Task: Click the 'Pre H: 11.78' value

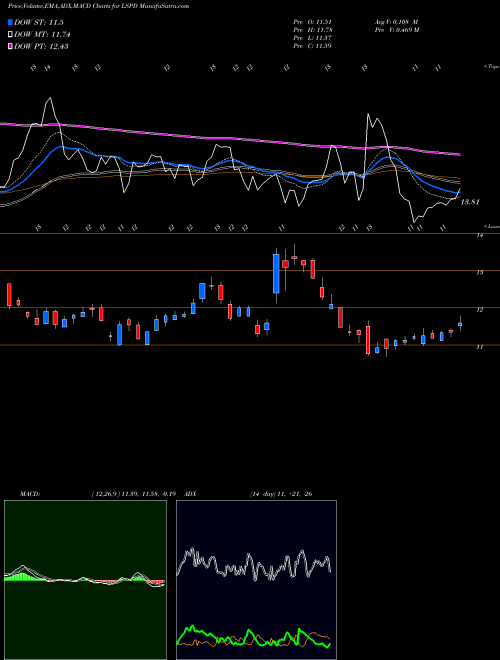Action: [312, 30]
